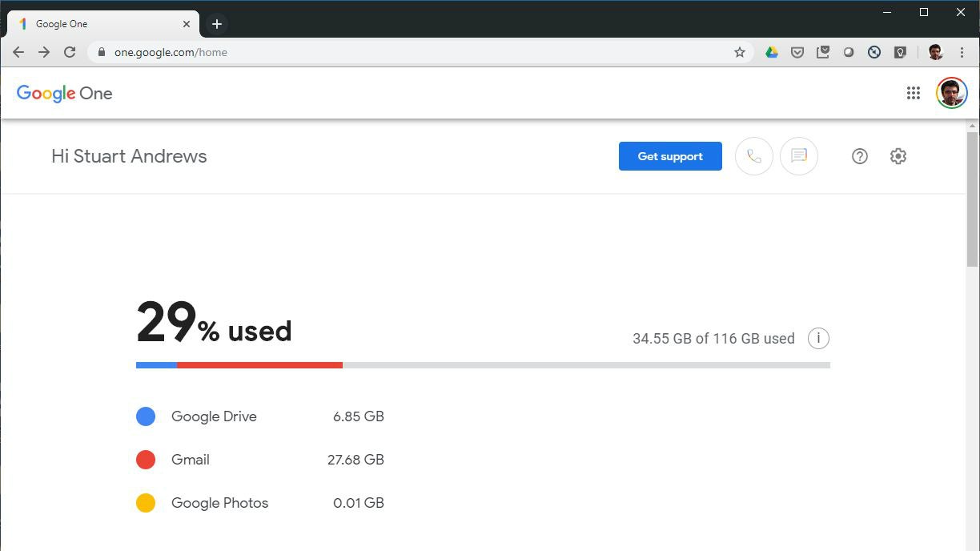The image size is (980, 551).
Task: Click the storage info icon
Action: (x=818, y=338)
